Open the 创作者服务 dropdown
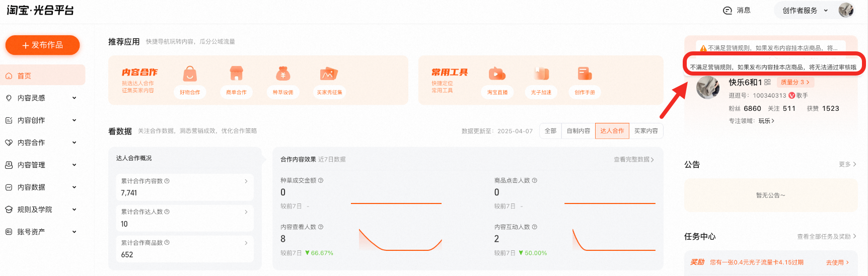Viewport: 868px width, 276px height. click(805, 11)
